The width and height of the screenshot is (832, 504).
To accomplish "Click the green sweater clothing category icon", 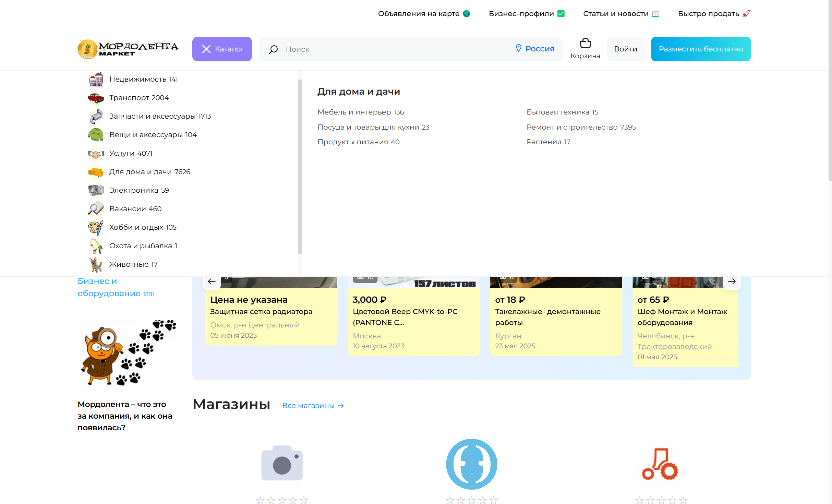I will tap(96, 135).
